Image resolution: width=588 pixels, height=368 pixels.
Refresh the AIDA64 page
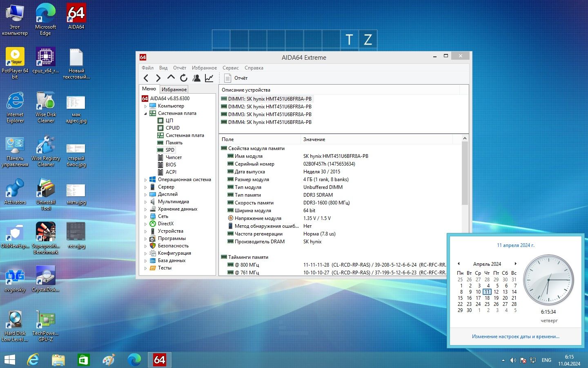pyautogui.click(x=184, y=78)
